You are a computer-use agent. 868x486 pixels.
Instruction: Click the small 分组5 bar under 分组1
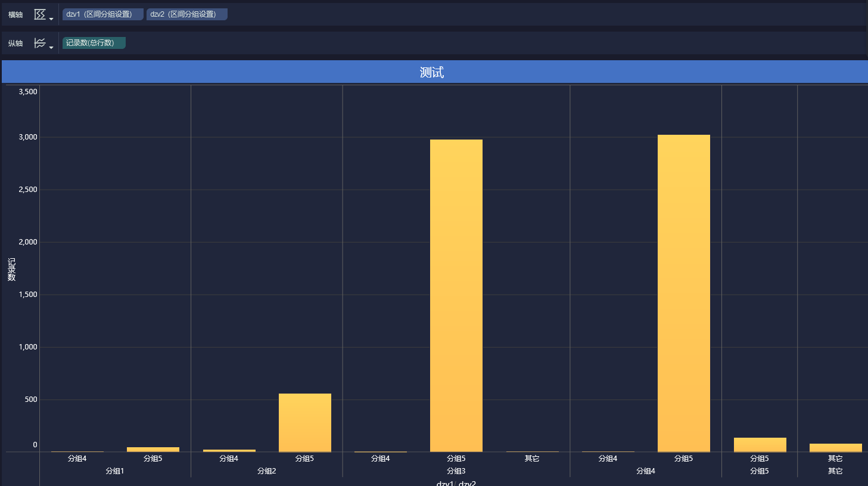[153, 450]
